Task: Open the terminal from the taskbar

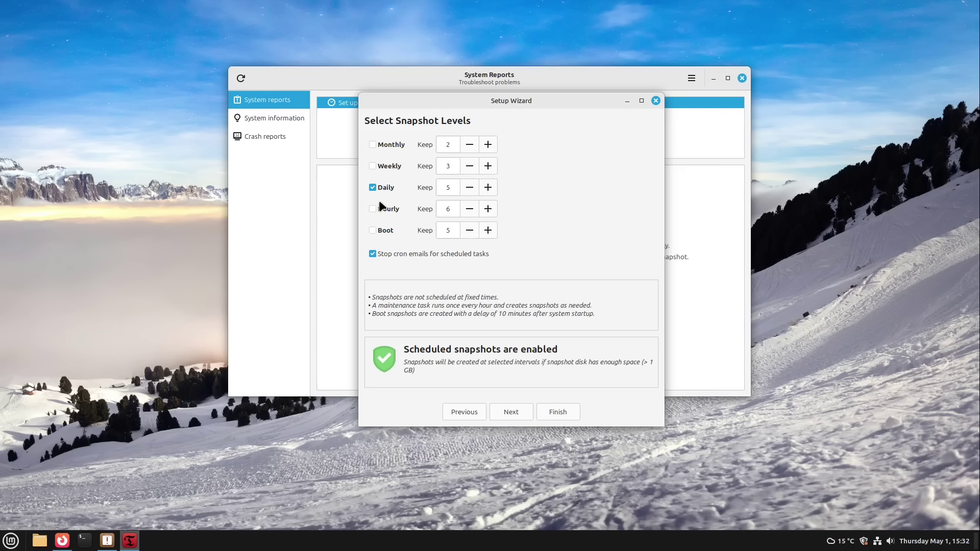Action: point(84,540)
